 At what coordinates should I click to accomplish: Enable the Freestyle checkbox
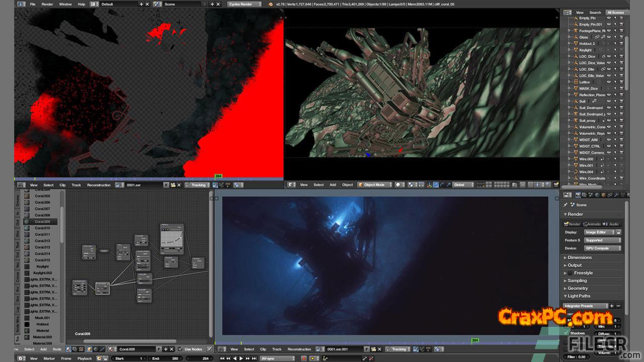point(571,273)
